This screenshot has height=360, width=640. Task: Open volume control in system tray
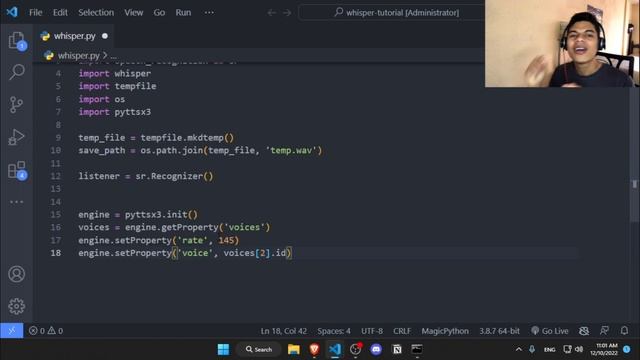(579, 349)
